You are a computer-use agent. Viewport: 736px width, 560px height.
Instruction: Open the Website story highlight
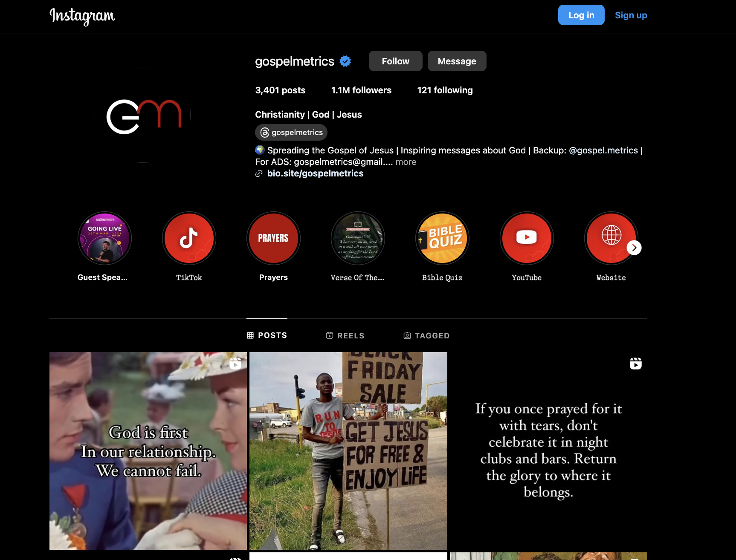[611, 238]
